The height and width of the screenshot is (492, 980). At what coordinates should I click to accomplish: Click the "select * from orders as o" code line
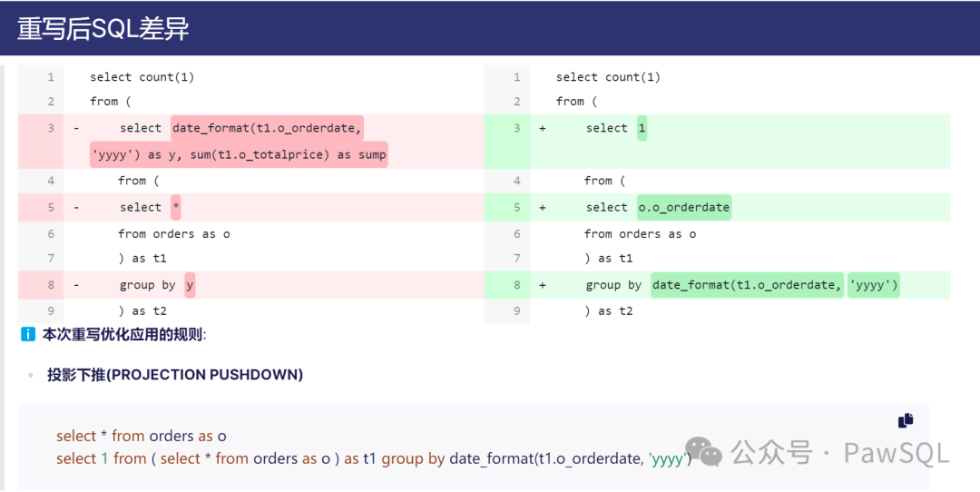(x=142, y=436)
